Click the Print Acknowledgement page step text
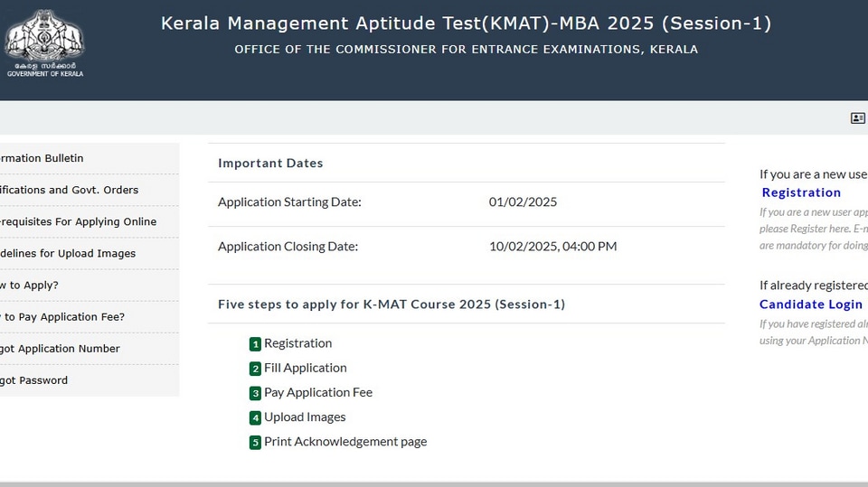 click(345, 442)
